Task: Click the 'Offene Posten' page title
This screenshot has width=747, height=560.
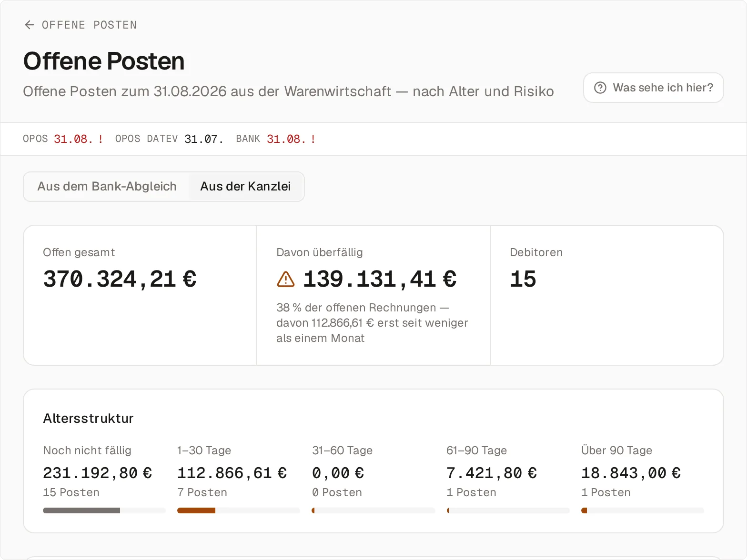Action: coord(104,61)
